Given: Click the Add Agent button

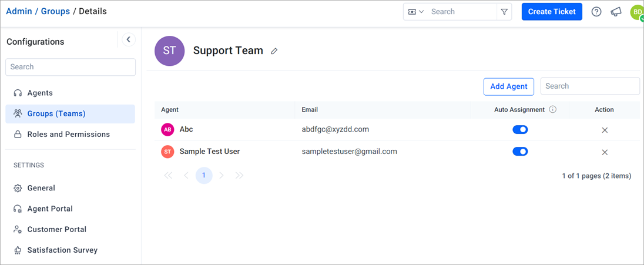Looking at the screenshot, I should click(x=509, y=87).
